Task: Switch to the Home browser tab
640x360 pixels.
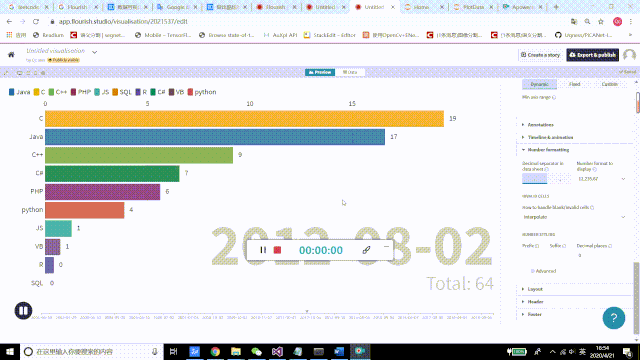Action: (423, 7)
